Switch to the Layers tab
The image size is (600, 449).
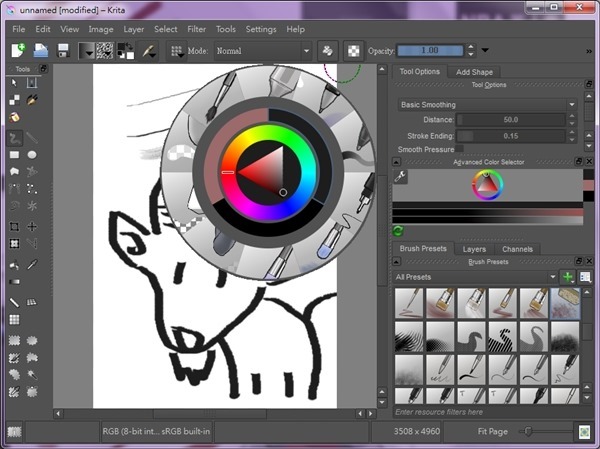[x=476, y=249]
